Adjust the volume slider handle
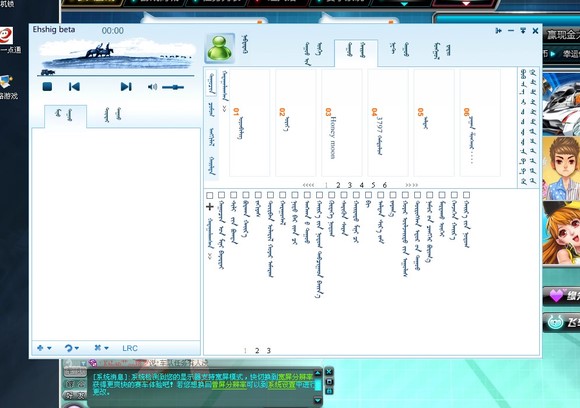Image resolution: width=580 pixels, height=408 pixels. [176, 87]
